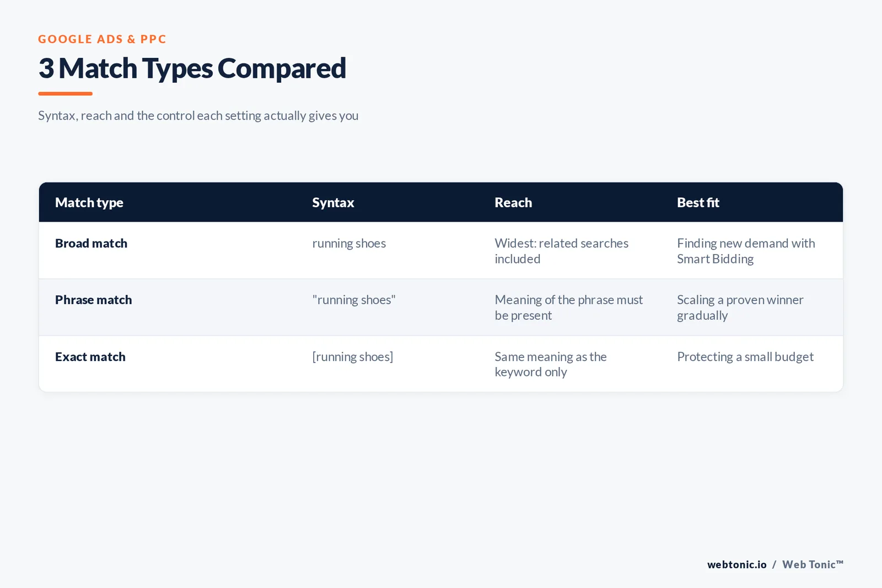882x588 pixels.
Task: Open the webtonic.io link in footer
Action: coord(737,565)
